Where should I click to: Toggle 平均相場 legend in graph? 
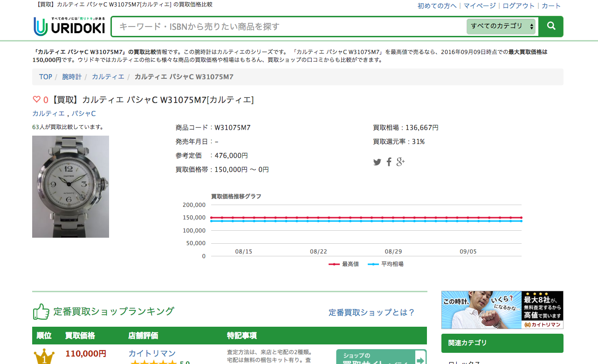(x=385, y=264)
